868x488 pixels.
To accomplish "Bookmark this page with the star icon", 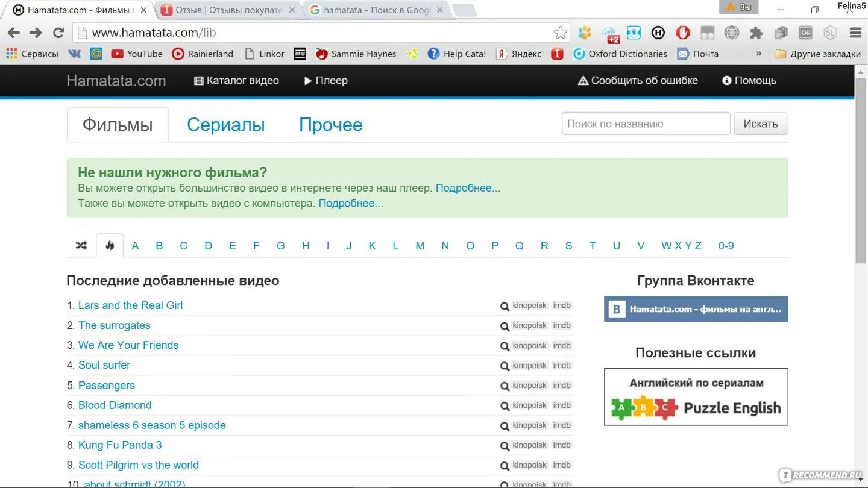I will pyautogui.click(x=560, y=33).
